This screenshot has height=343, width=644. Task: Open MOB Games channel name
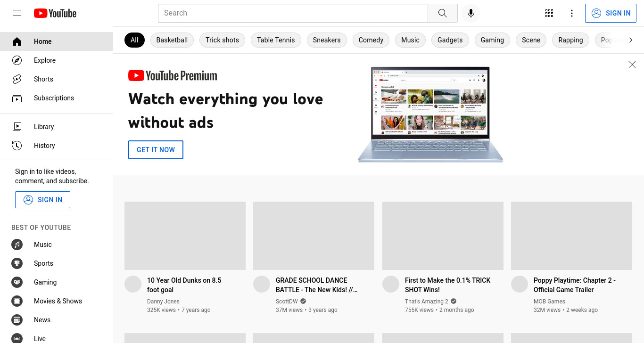pos(549,302)
